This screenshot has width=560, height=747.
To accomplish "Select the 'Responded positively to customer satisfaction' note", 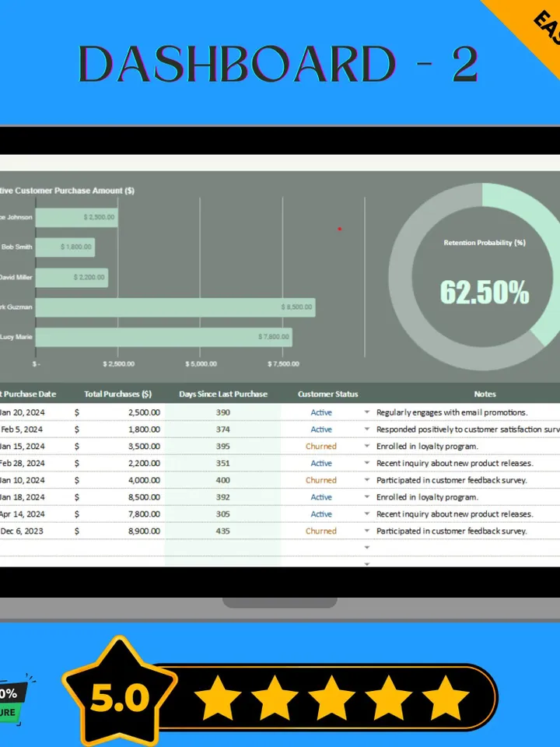I will 468,430.
